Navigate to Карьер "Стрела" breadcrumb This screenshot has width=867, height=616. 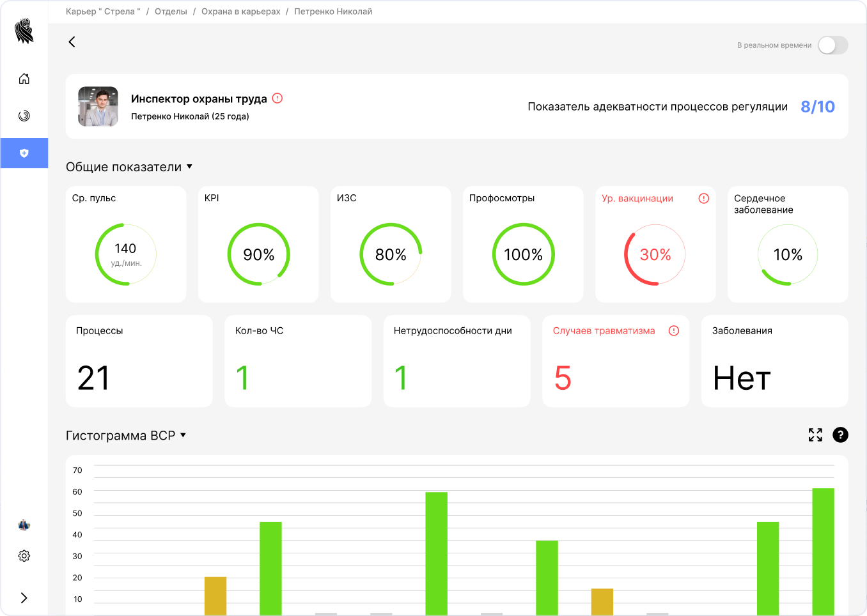pyautogui.click(x=103, y=12)
